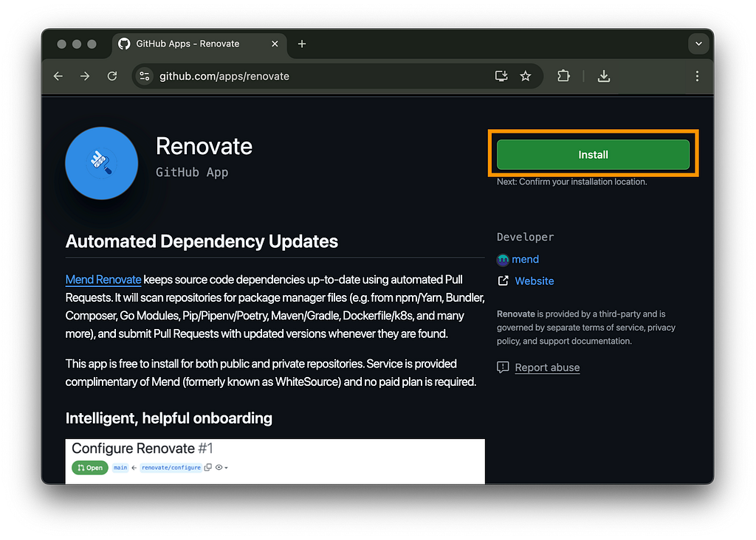Click the Configure Renovate #1 screenshot image

click(x=275, y=461)
